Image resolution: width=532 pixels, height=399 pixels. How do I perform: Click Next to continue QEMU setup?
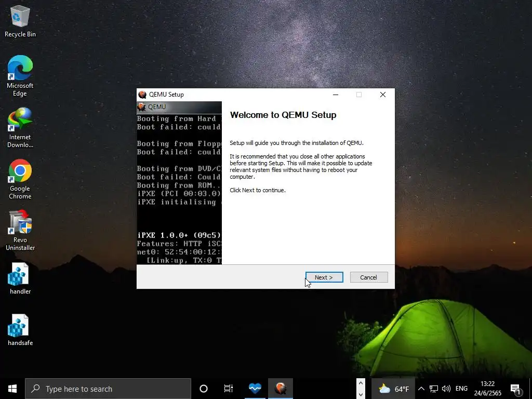tap(324, 277)
